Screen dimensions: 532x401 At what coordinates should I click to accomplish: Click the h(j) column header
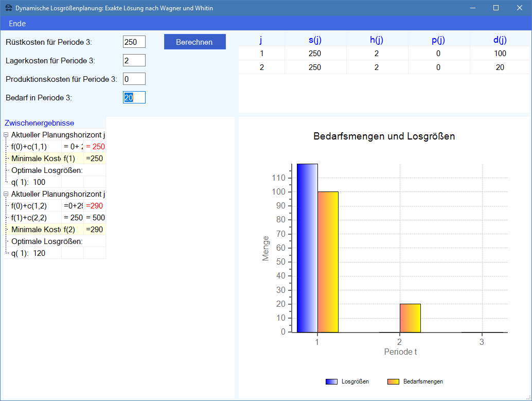click(377, 40)
